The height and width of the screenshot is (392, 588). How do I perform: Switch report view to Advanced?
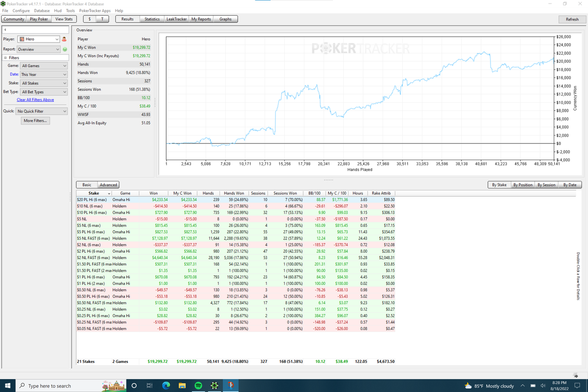point(108,185)
